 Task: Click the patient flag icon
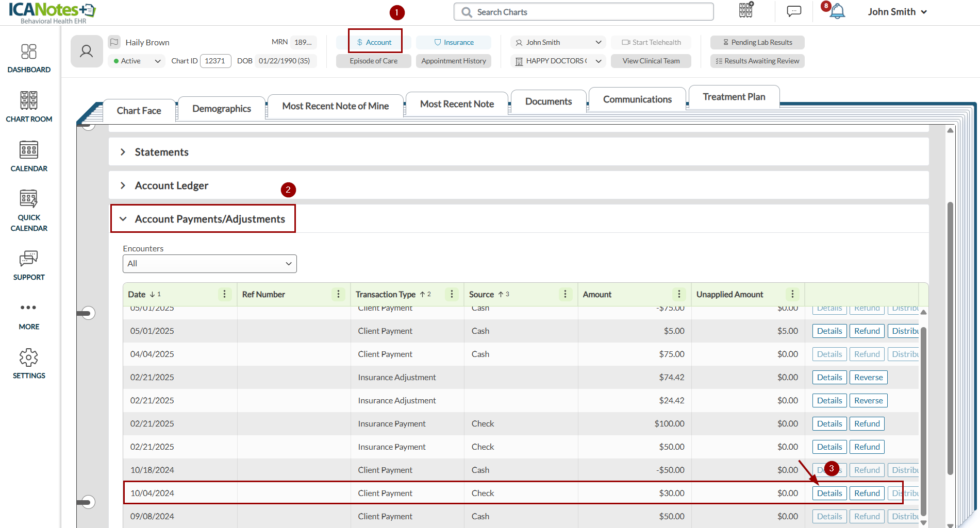pos(114,42)
